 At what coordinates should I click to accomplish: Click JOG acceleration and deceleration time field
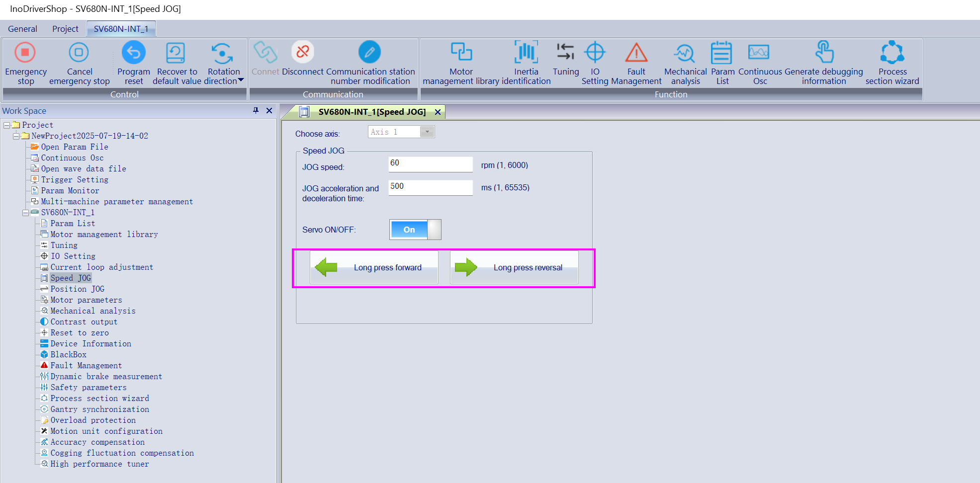tap(431, 188)
